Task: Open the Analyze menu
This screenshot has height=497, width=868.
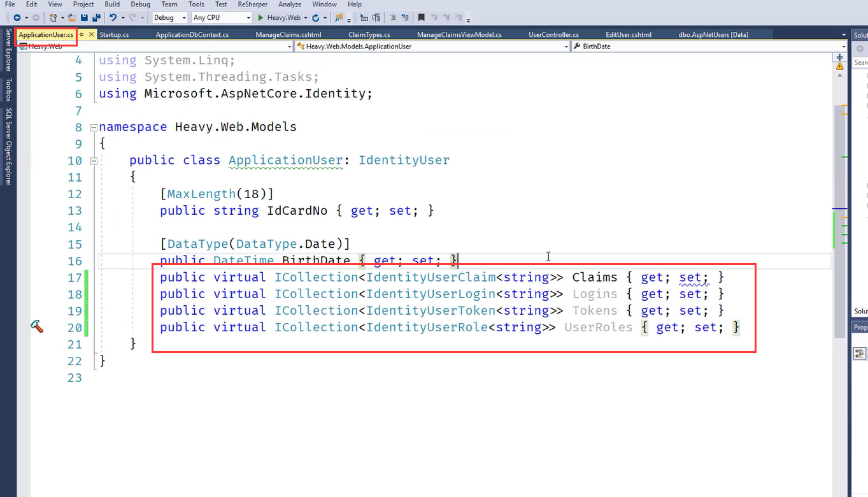Action: pyautogui.click(x=290, y=4)
